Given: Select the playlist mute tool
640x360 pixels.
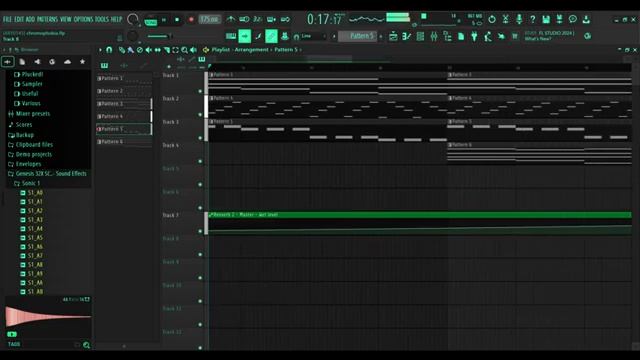Looking at the screenshot, I should tap(149, 50).
